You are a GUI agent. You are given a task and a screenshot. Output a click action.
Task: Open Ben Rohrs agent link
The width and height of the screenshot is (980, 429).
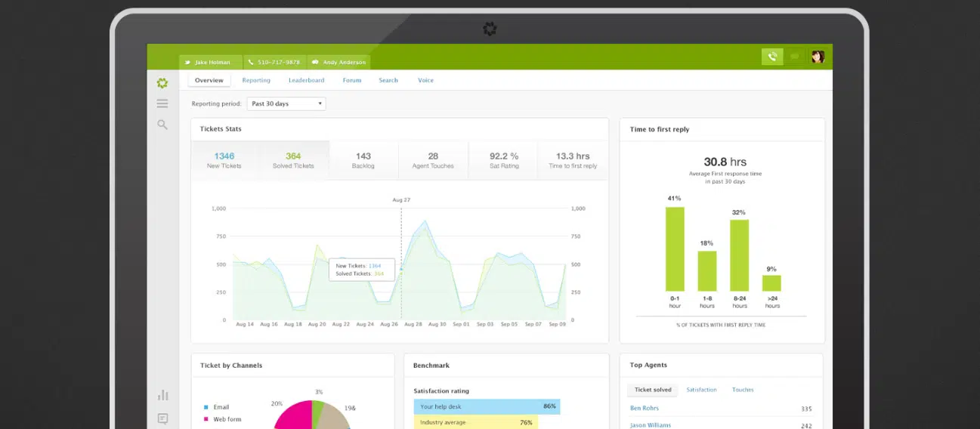click(645, 409)
